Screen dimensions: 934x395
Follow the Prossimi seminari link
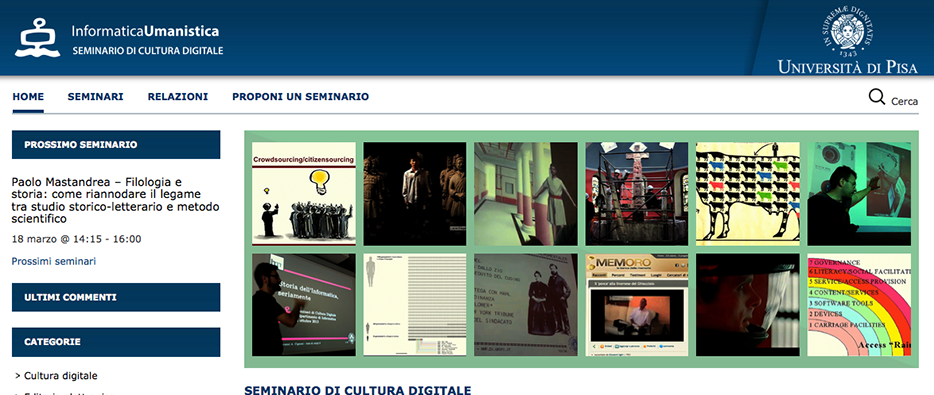tap(54, 261)
